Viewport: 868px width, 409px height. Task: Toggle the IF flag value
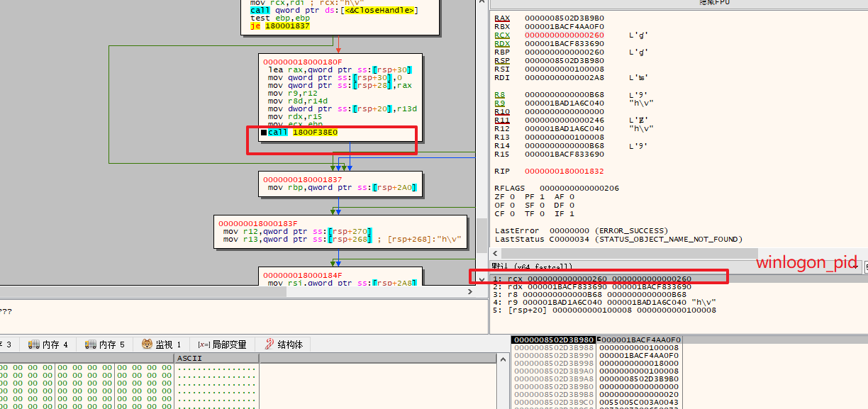pos(572,213)
